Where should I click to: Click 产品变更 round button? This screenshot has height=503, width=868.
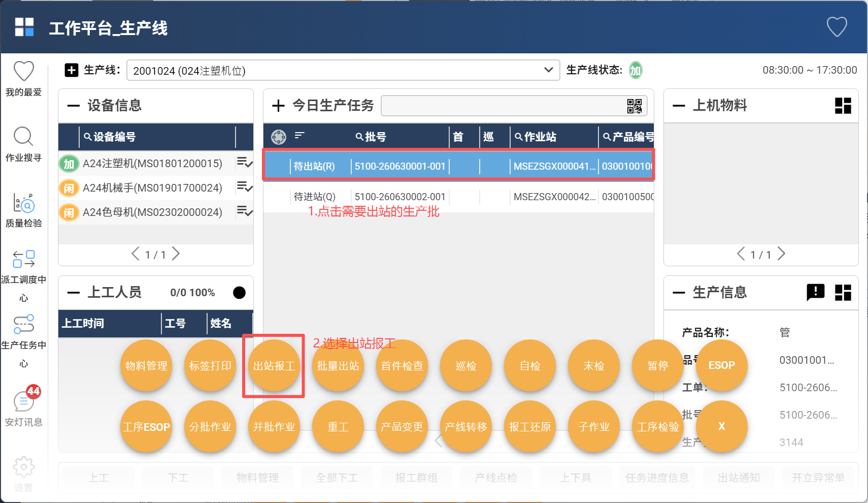tap(402, 426)
